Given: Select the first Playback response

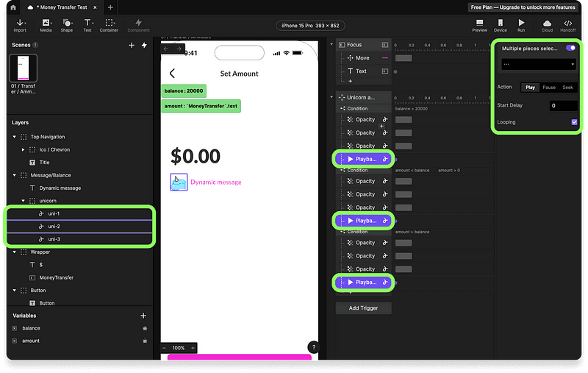Looking at the screenshot, I should (x=363, y=159).
